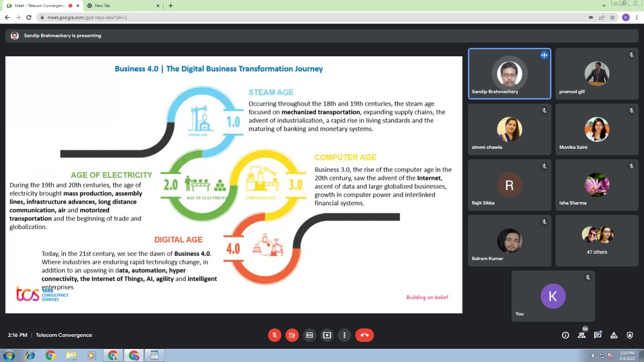
Task: Leave the call with the red hang-up button
Action: (x=364, y=335)
